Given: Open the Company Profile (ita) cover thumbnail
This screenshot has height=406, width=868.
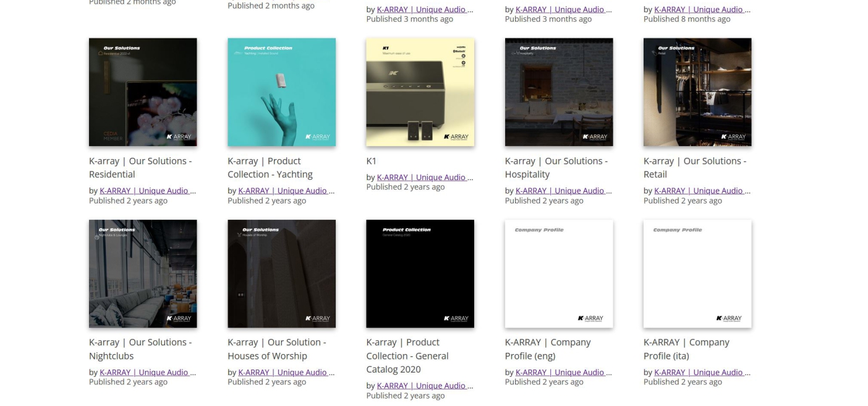Looking at the screenshot, I should (x=697, y=274).
